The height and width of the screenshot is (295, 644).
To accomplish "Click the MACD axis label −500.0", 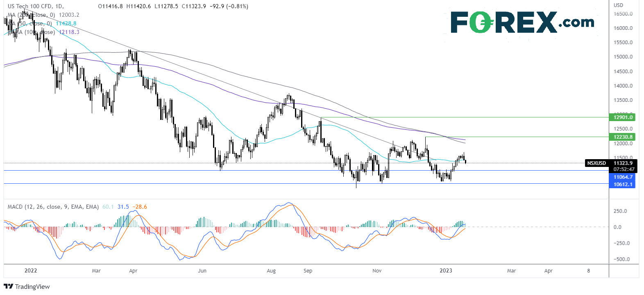I will [x=621, y=259].
